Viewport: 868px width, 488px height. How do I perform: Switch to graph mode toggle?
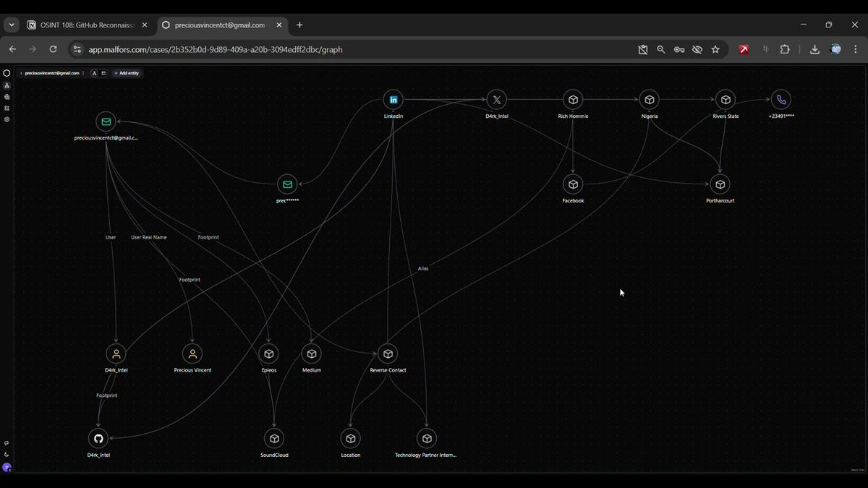tap(95, 73)
